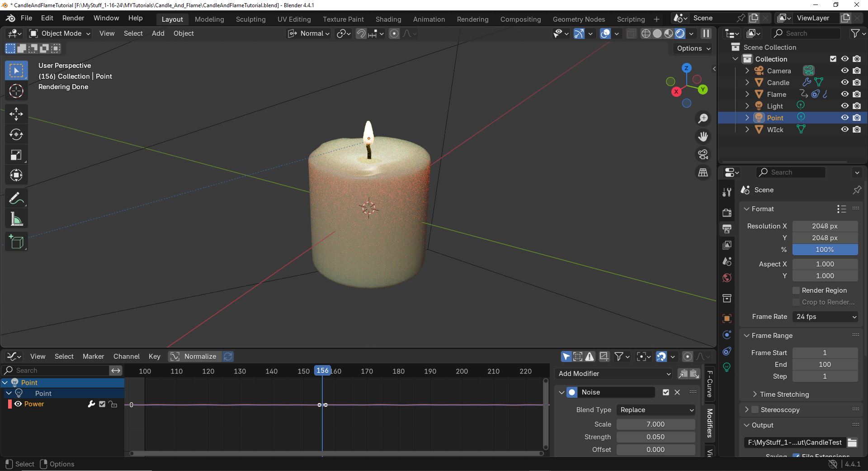This screenshot has height=471, width=868.
Task: Switch to the Shading workspace tab
Action: click(x=388, y=19)
